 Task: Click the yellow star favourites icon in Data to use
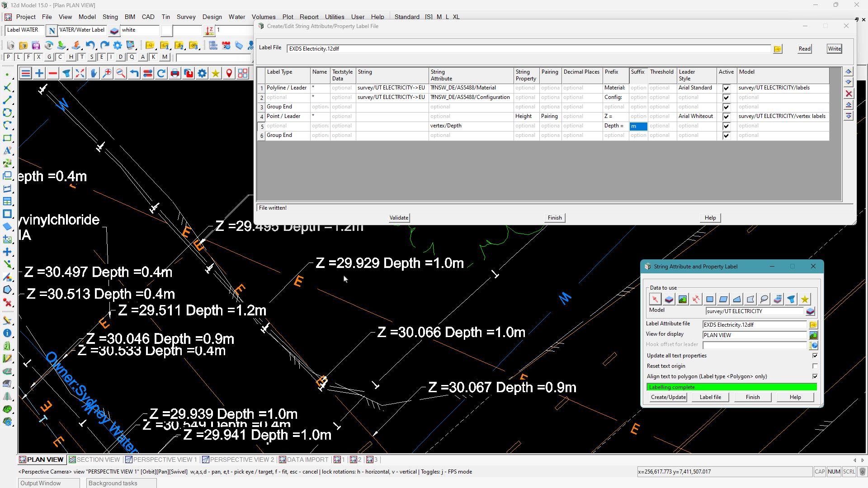click(x=805, y=299)
